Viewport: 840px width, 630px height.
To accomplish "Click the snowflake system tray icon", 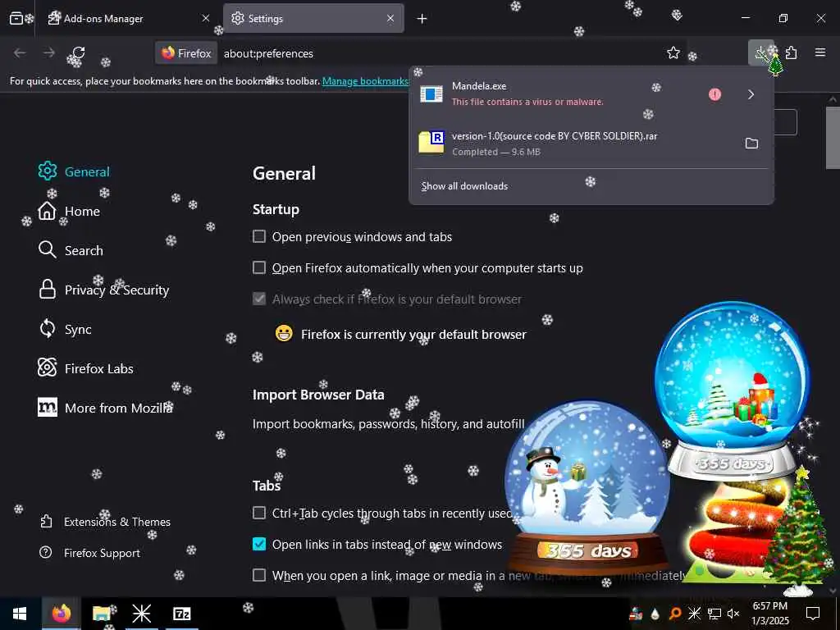I will coord(694,614).
